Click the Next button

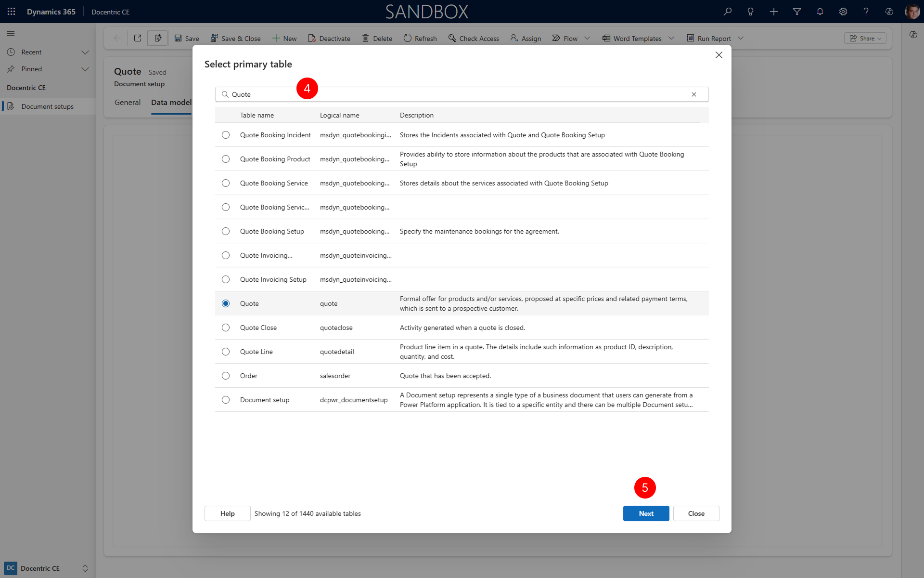pyautogui.click(x=646, y=513)
